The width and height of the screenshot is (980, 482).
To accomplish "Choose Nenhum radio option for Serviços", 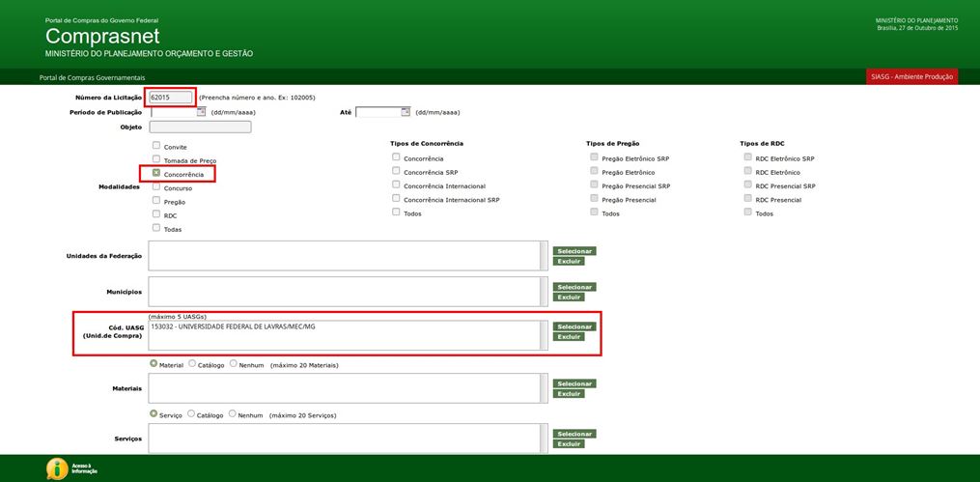I will [233, 413].
